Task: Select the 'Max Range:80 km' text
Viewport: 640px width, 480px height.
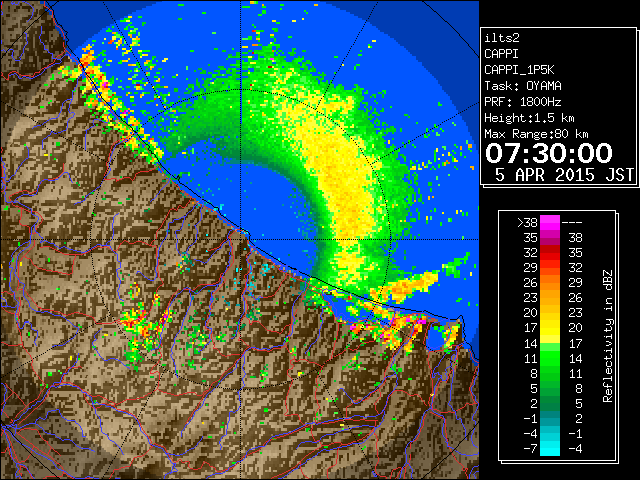Action: 536,134
